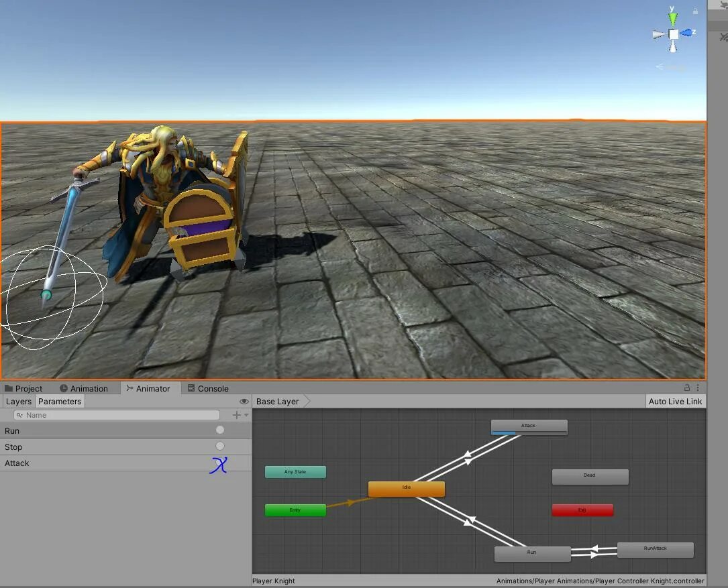The height and width of the screenshot is (588, 728).
Task: Click the white downward cone below gizmo cube
Action: point(673,46)
